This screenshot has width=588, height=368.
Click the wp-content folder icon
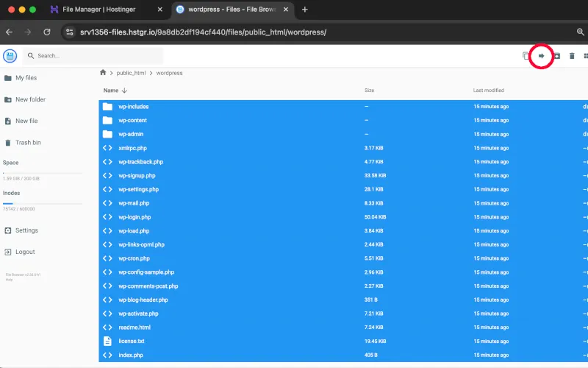107,121
